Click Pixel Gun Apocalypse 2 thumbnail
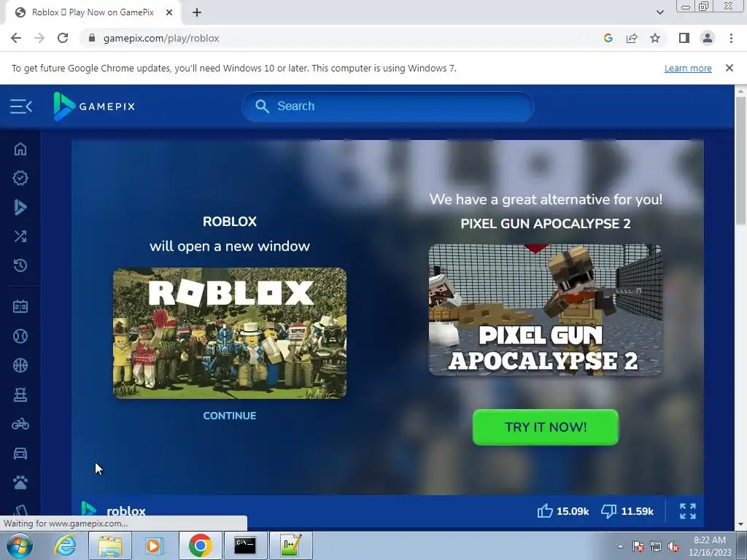Image resolution: width=747 pixels, height=560 pixels. [546, 310]
